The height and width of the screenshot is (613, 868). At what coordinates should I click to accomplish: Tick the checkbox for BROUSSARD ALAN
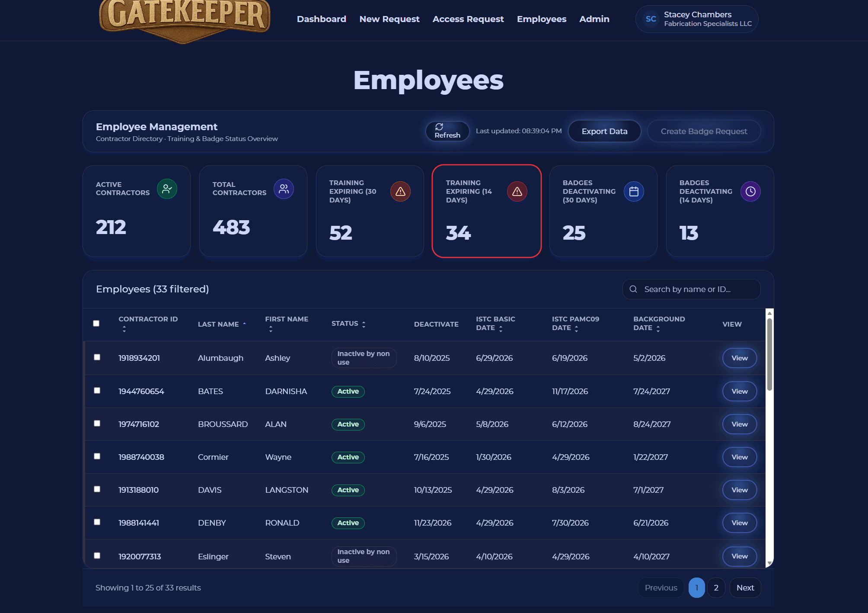point(97,424)
